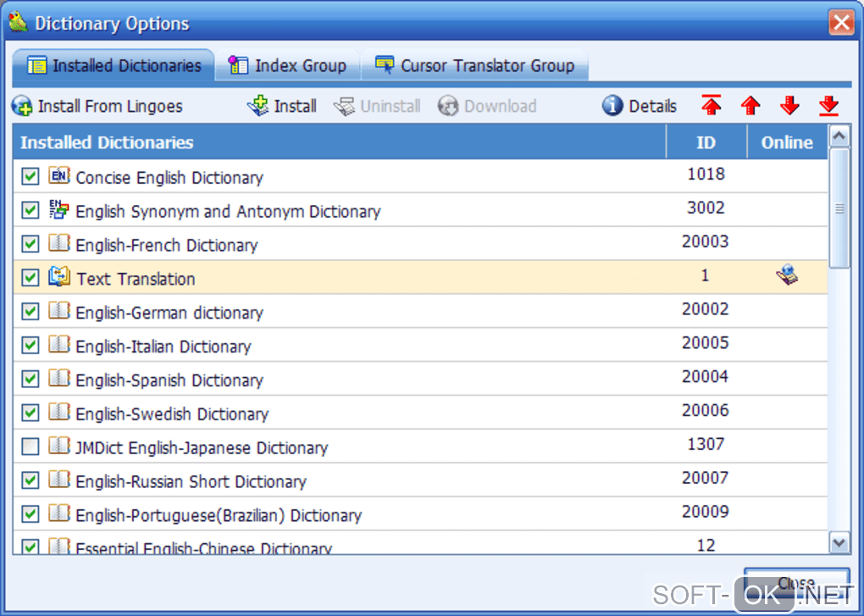Select English-Swedish Dictionary row text
The height and width of the screenshot is (616, 864).
pyautogui.click(x=172, y=414)
